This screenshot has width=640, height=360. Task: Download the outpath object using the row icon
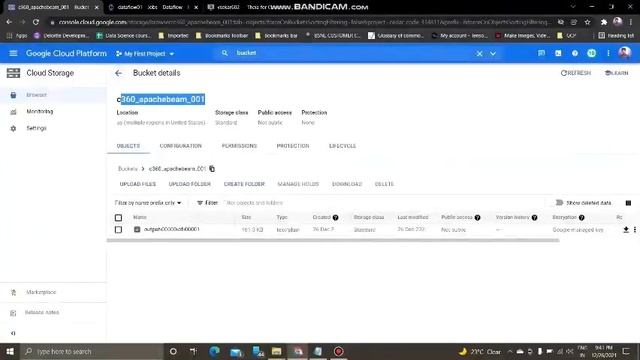(626, 230)
